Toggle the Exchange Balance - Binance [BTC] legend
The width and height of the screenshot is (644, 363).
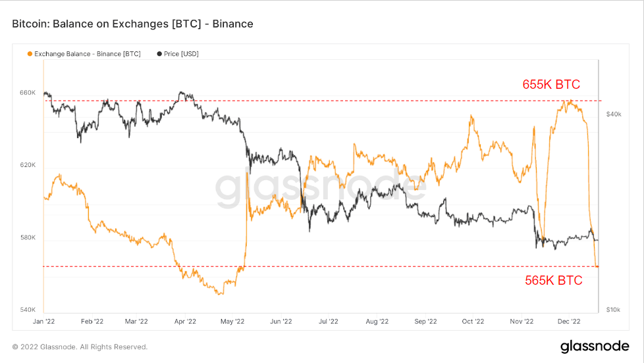tap(84, 54)
